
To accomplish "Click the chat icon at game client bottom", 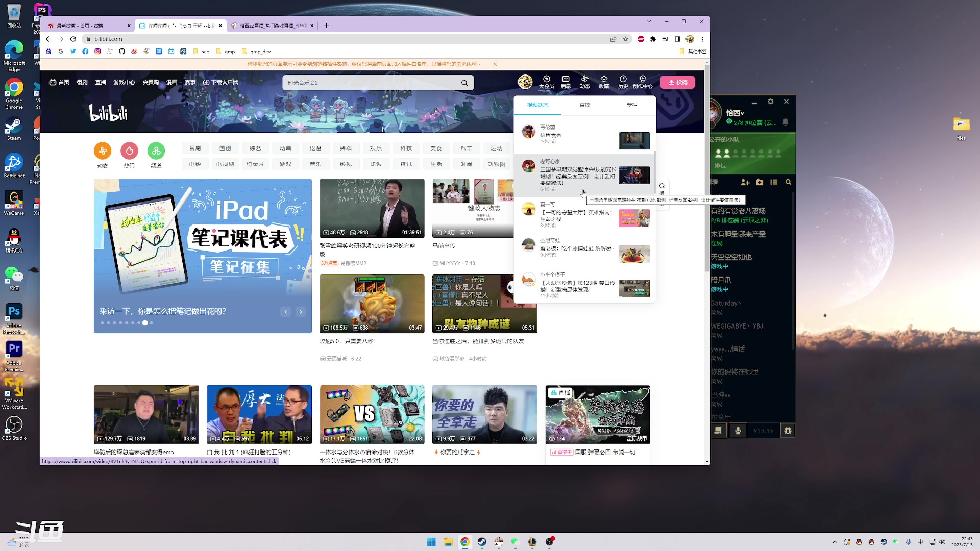I will [718, 431].
